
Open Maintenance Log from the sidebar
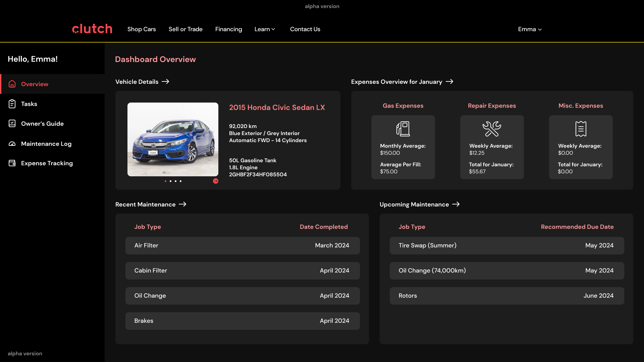52,143
